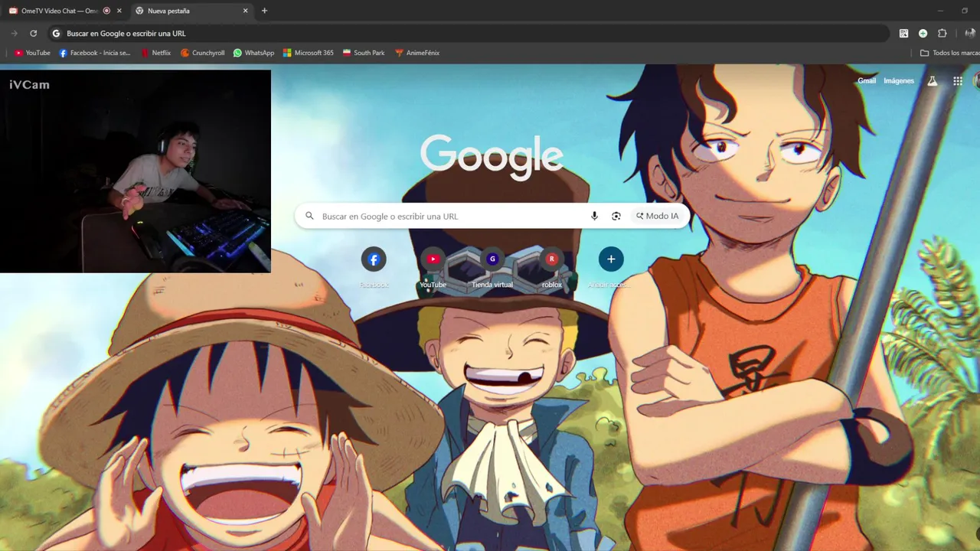Open the WhatsApp bookmark
980x551 pixels.
pos(253,53)
